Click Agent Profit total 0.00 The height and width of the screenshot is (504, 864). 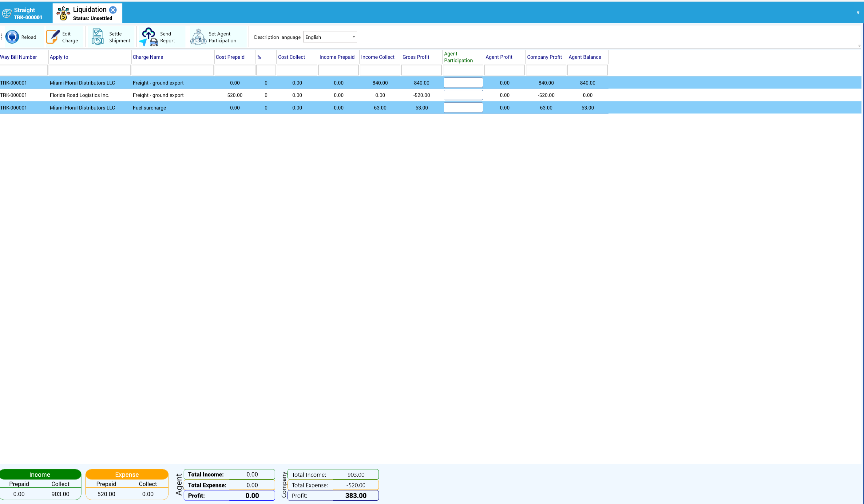(252, 495)
